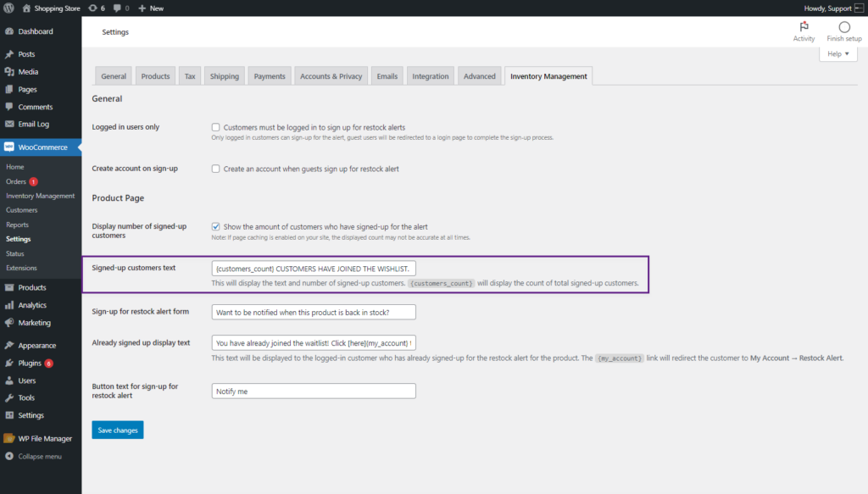The width and height of the screenshot is (868, 494).
Task: Open Settings in the WooCommerce submenu
Action: click(x=19, y=239)
